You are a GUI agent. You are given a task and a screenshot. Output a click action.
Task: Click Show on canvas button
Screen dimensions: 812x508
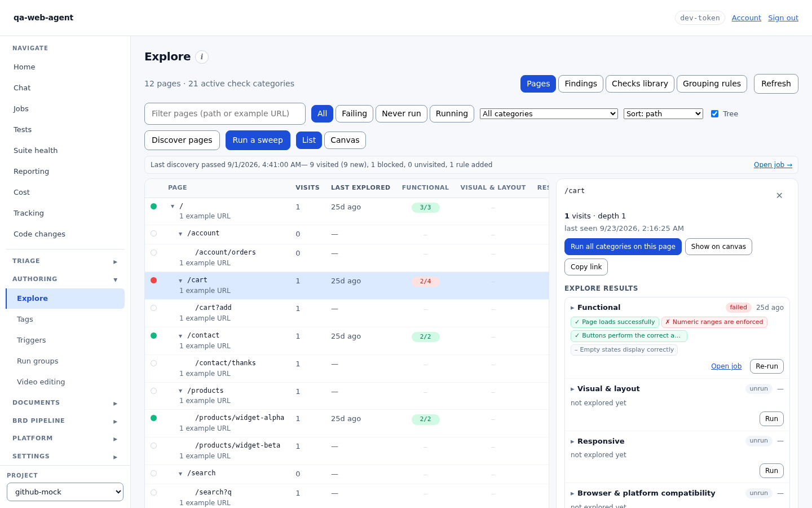(x=718, y=247)
